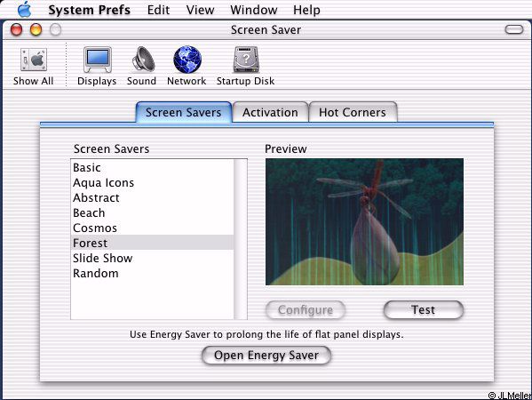This screenshot has height=400, width=532.
Task: Switch to the Activation tab
Action: (270, 112)
